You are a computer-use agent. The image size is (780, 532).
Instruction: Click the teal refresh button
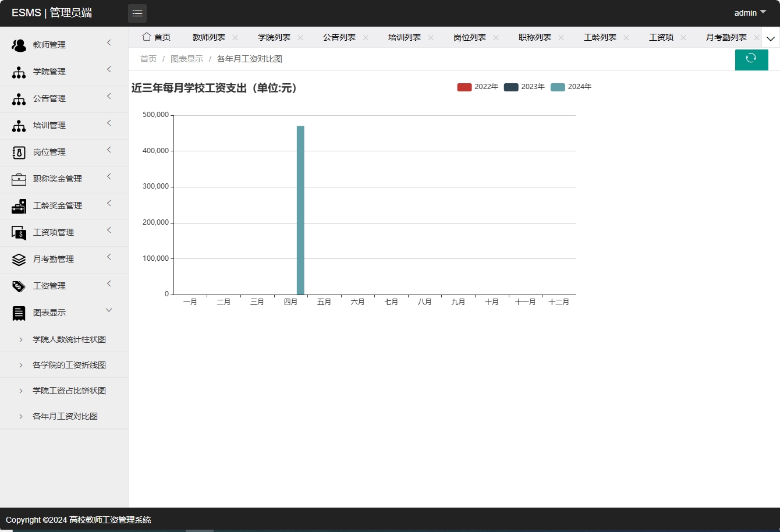751,59
